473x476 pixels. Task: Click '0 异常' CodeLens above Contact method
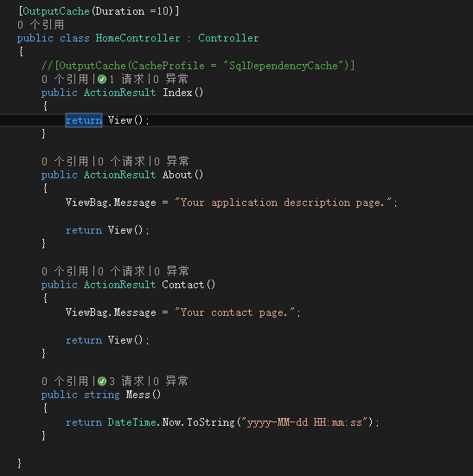171,272
